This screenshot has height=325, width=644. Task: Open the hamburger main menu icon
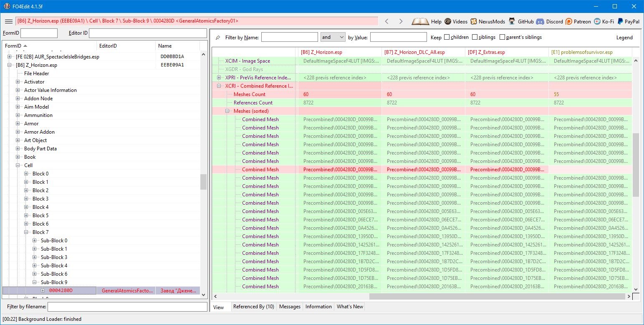[x=8, y=21]
